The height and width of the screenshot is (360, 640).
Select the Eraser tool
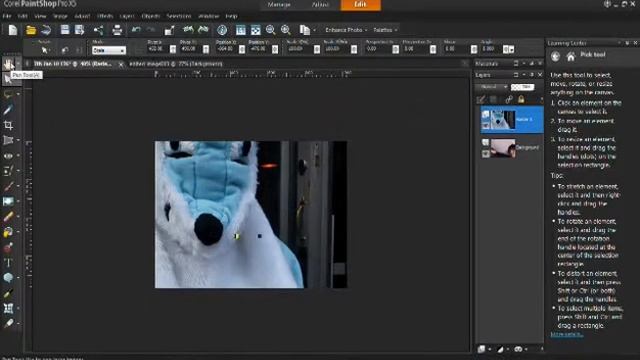click(x=8, y=217)
